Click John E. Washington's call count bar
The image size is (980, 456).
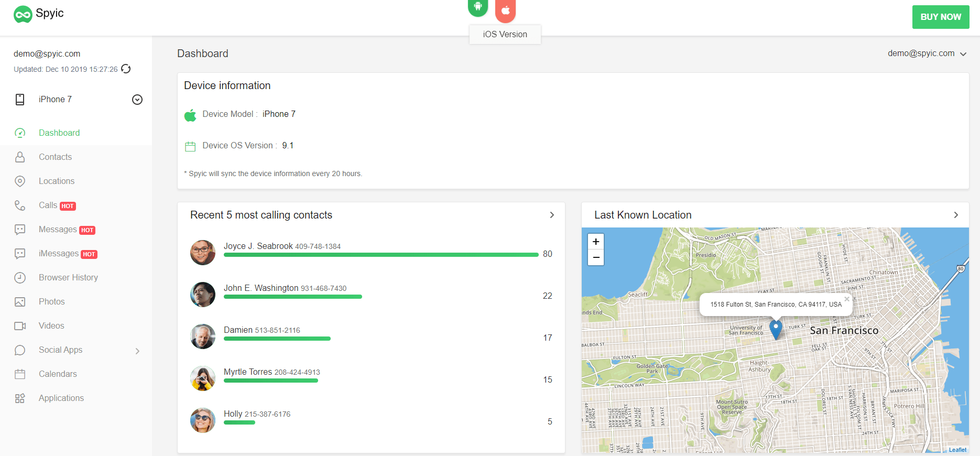(293, 297)
